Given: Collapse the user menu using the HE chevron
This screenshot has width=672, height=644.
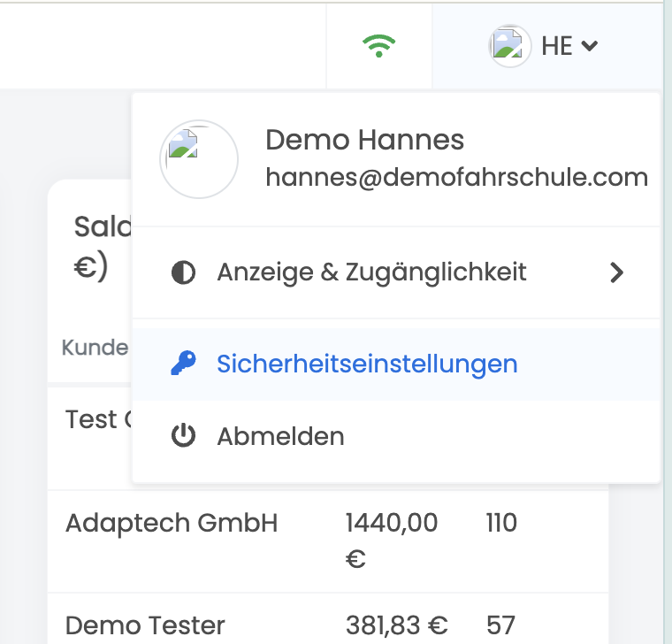Looking at the screenshot, I should [590, 46].
